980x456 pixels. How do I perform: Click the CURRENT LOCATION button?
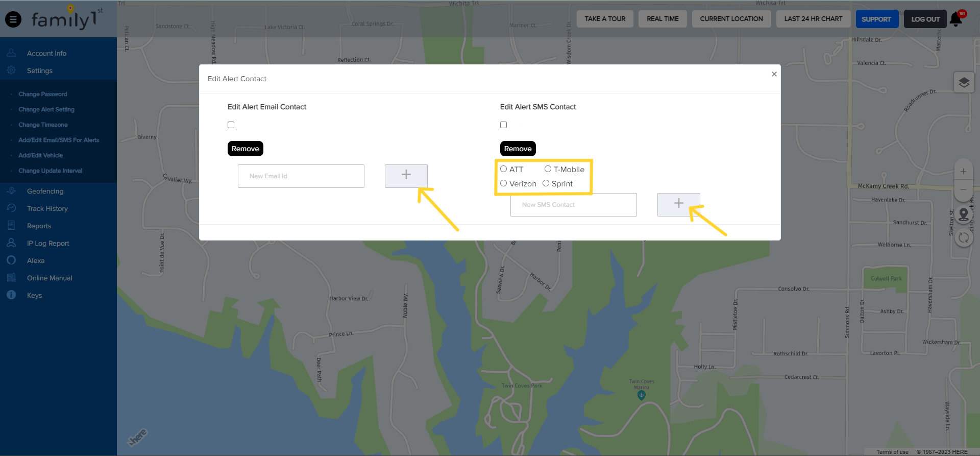tap(731, 19)
